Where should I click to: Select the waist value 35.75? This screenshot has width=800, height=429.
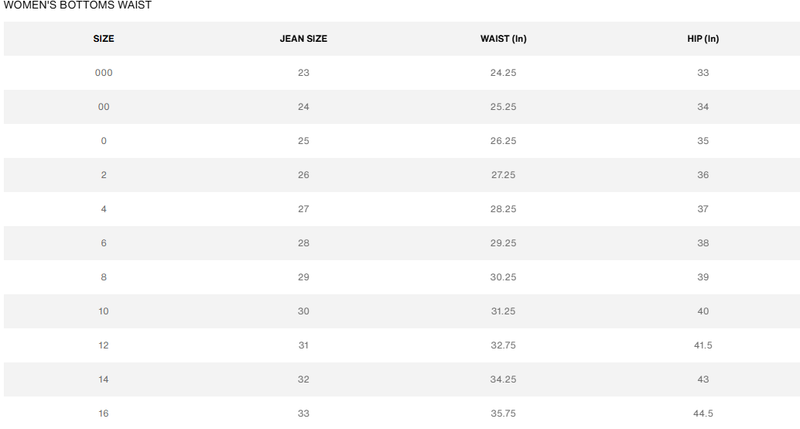503,413
